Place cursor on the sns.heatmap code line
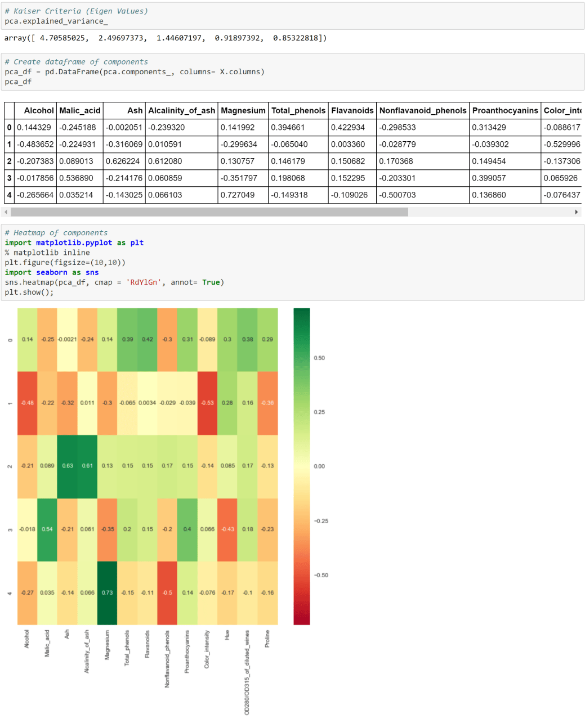Screen dimensions: 585x728 (114, 282)
